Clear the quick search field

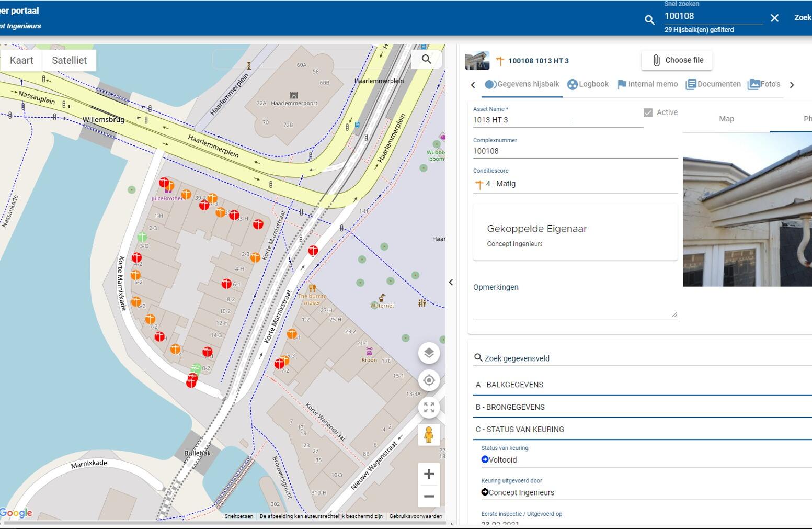(774, 18)
